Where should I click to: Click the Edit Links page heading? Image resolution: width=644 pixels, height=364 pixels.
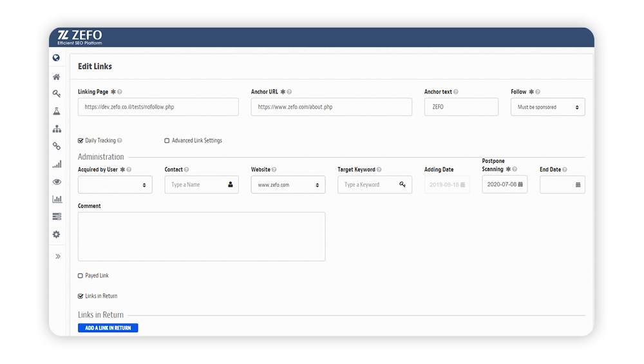[x=95, y=66]
